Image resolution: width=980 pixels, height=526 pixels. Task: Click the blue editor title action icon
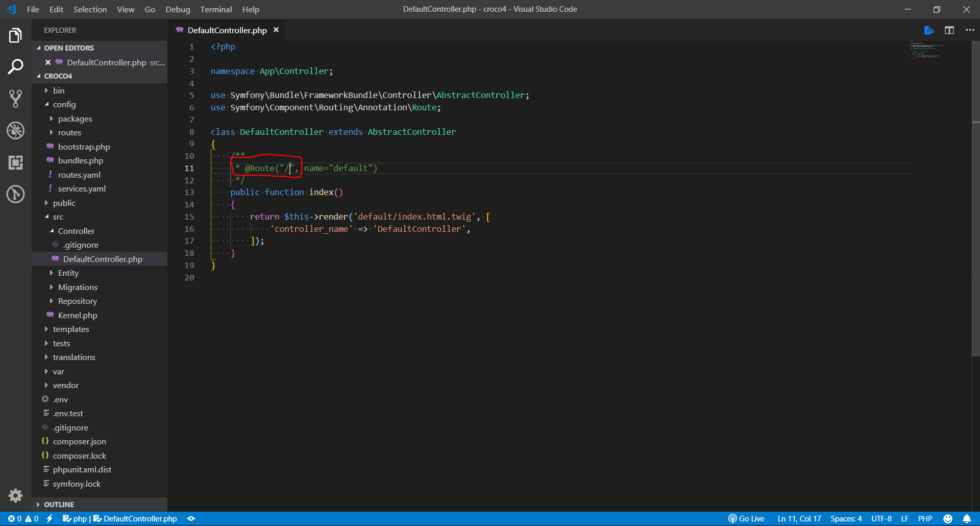(x=929, y=30)
